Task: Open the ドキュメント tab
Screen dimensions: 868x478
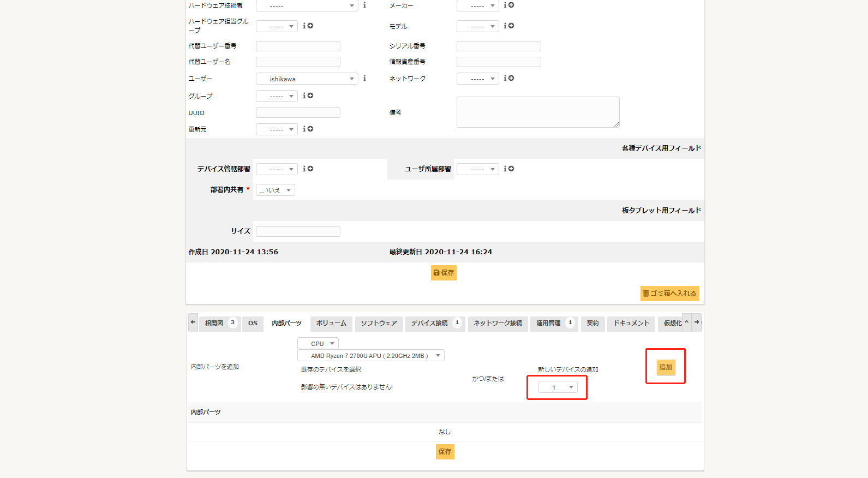Action: [x=631, y=323]
